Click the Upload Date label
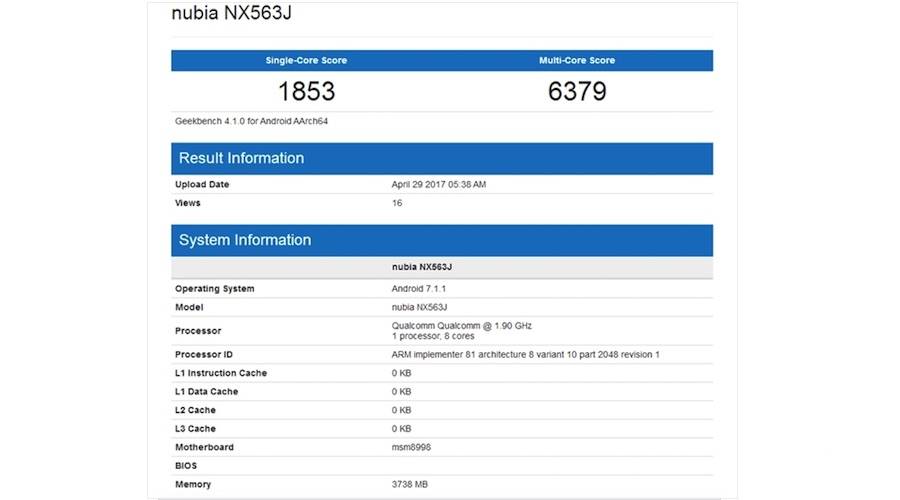The height and width of the screenshot is (500, 900). click(202, 184)
